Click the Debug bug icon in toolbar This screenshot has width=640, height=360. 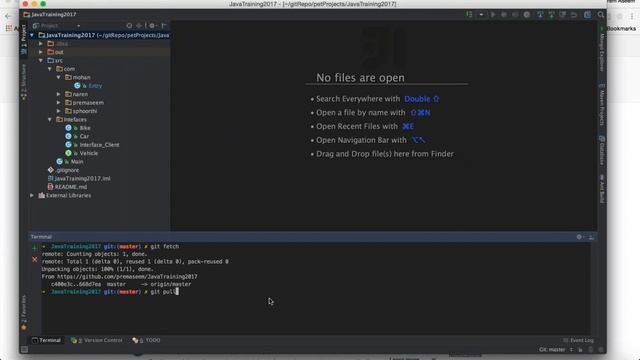pyautogui.click(x=504, y=15)
